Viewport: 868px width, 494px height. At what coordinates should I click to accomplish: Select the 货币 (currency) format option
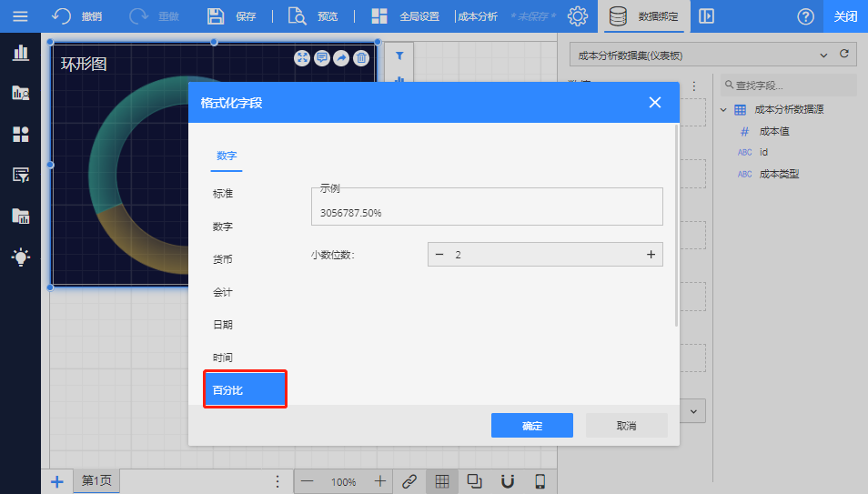pos(223,259)
